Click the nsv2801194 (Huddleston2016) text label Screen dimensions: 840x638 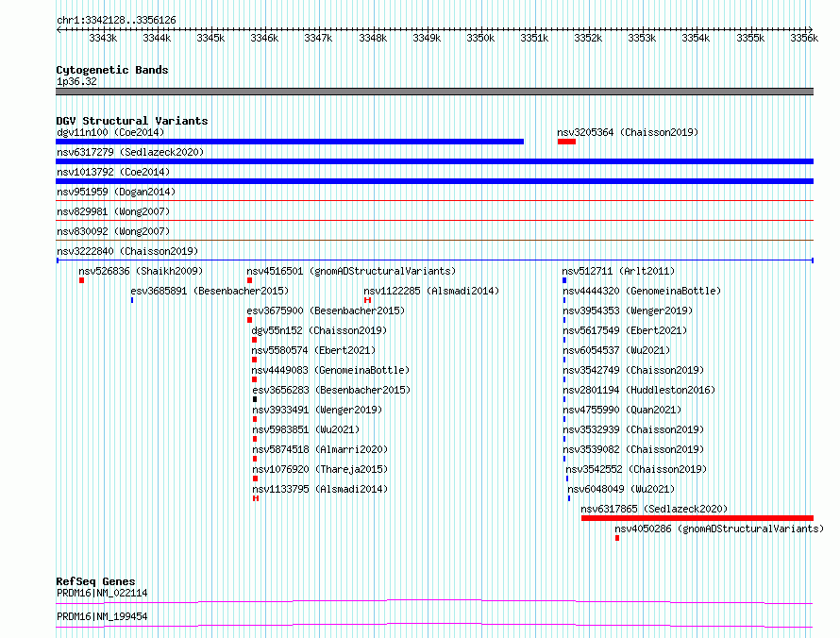tap(639, 390)
